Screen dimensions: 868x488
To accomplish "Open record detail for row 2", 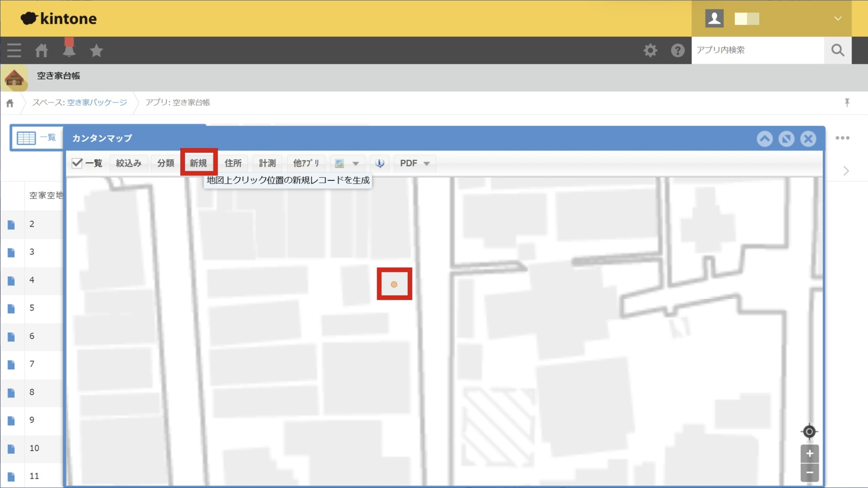I will (11, 225).
